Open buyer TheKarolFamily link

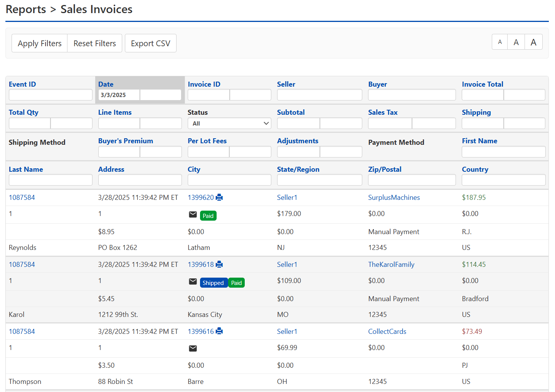point(391,265)
